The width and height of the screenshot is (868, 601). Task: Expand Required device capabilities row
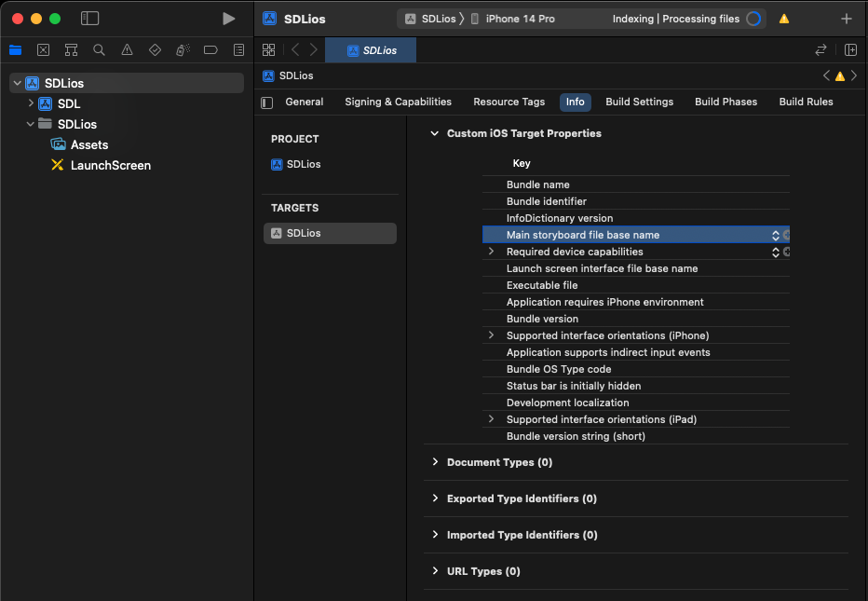click(x=491, y=252)
